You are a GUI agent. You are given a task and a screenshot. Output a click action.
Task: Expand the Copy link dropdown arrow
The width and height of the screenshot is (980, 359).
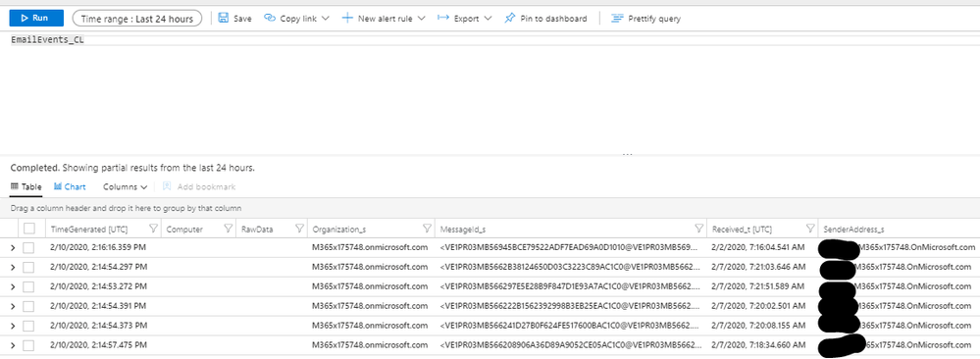click(326, 19)
